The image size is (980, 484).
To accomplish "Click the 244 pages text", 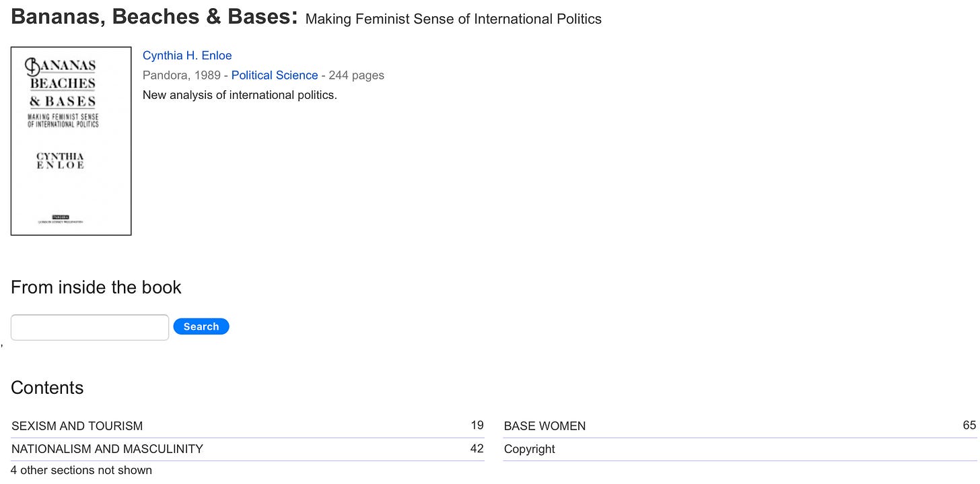I will pos(357,75).
